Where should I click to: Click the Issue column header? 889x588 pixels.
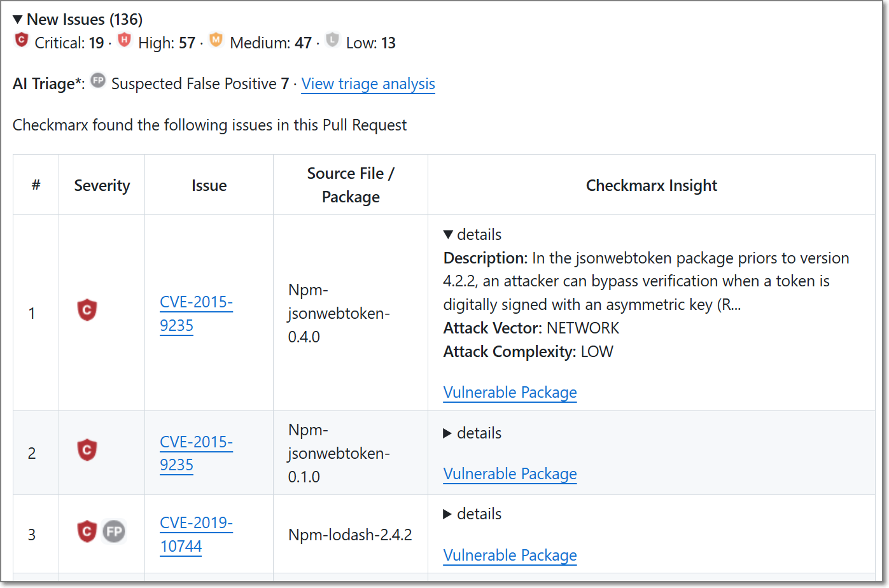[209, 185]
